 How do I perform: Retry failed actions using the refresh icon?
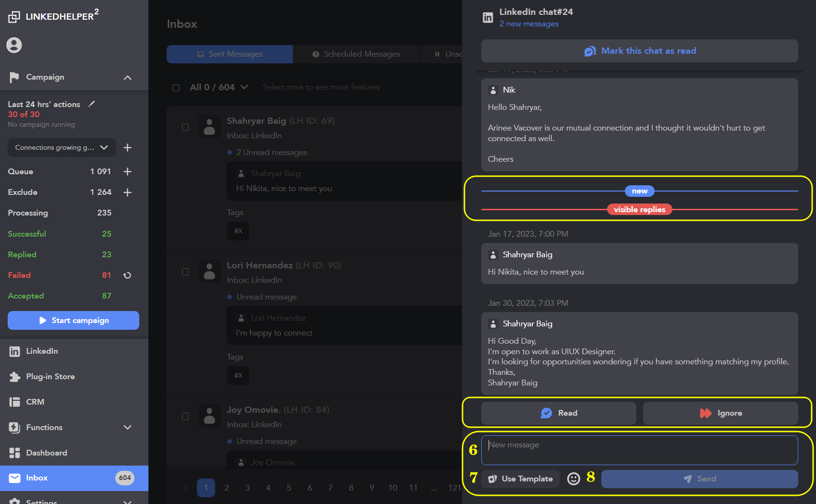pos(127,275)
